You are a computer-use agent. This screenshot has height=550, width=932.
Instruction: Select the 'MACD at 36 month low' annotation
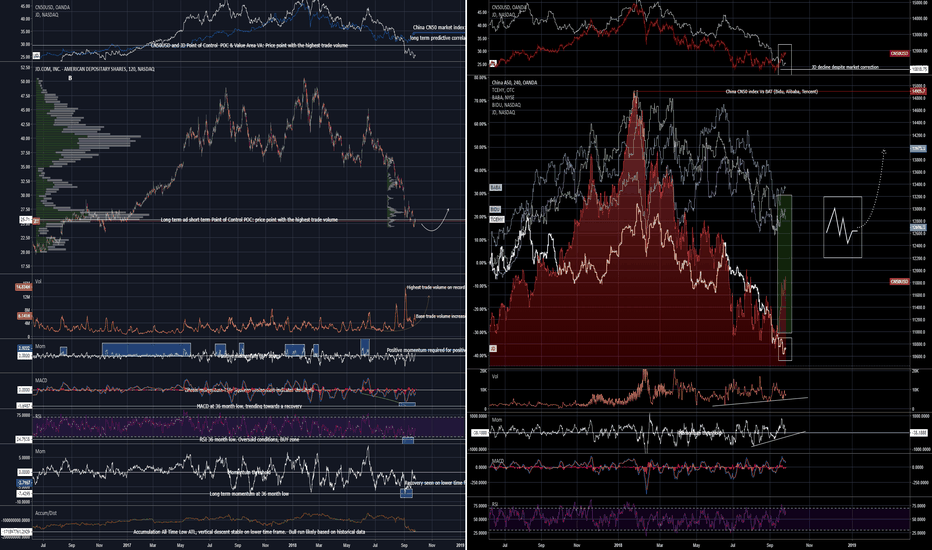[249, 406]
